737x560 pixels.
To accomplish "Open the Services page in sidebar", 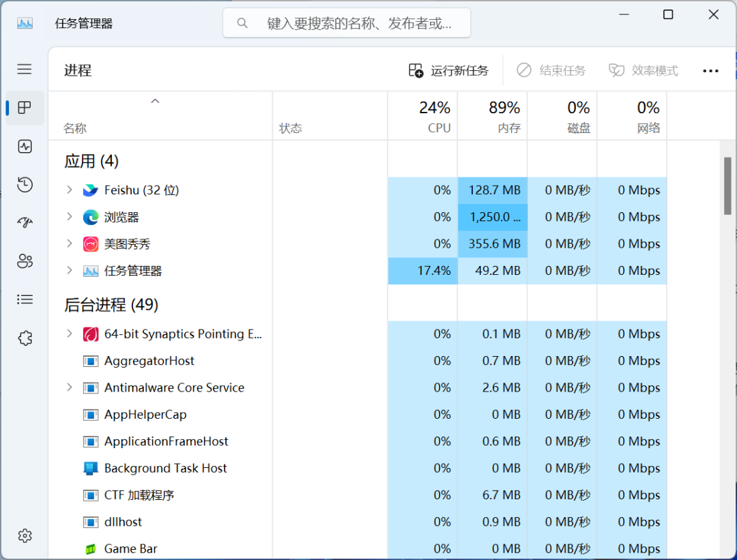I will 25,338.
